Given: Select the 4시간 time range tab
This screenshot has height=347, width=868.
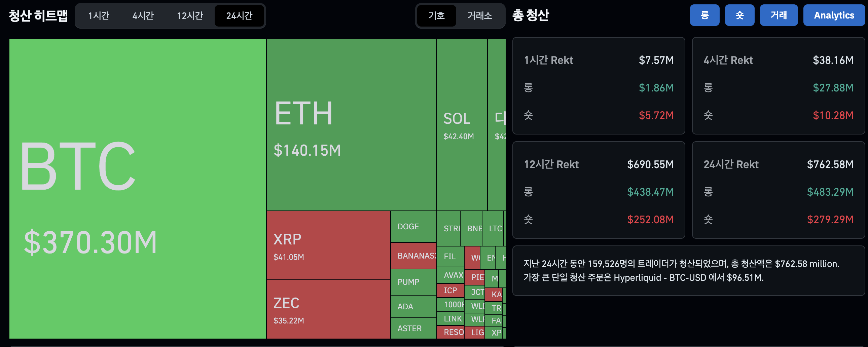Looking at the screenshot, I should pos(144,15).
